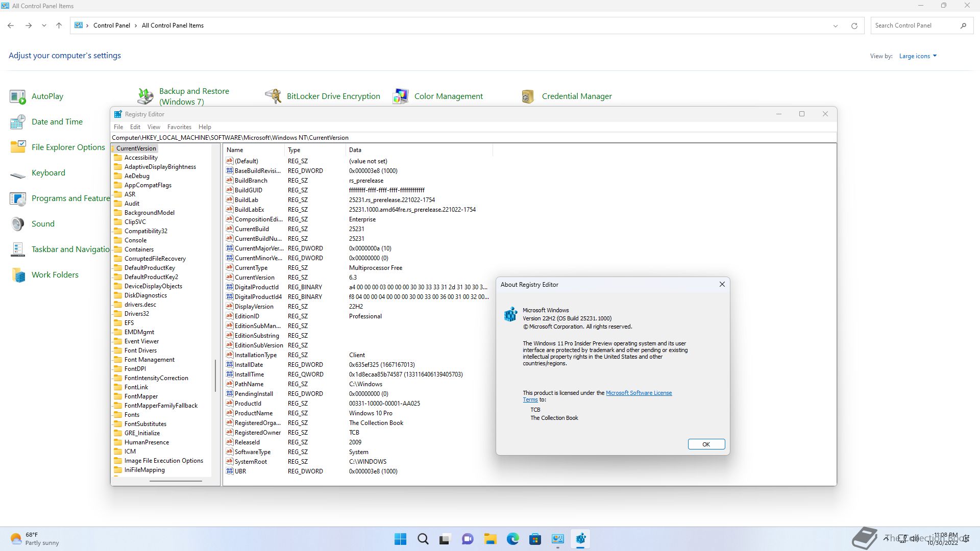980x551 pixels.
Task: Sort registry values by Type column
Action: 315,150
